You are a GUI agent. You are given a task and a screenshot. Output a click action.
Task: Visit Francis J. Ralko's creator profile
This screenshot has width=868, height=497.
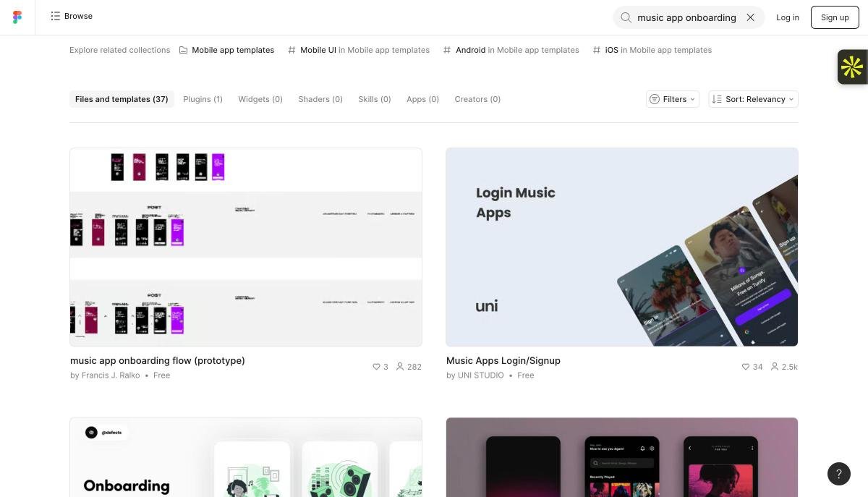point(111,375)
